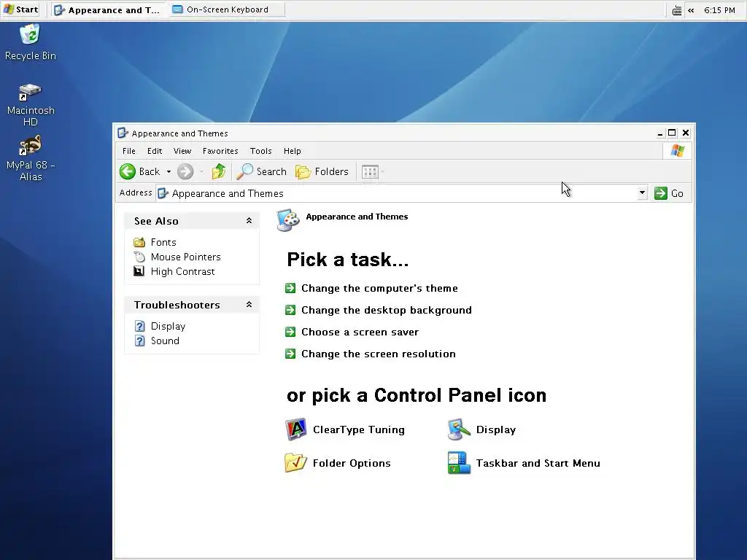The image size is (747, 560).
Task: Click the Display troubleshooter help icon
Action: 139,326
